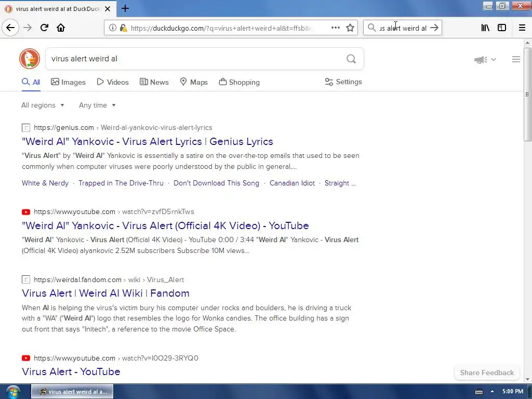
Task: Open the truncated Straight ... sitelink
Action: (340, 183)
